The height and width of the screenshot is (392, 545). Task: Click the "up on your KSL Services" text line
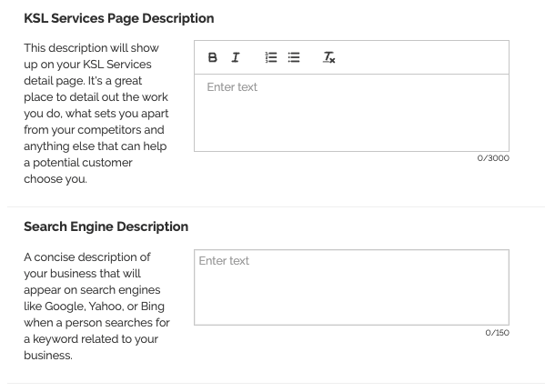pyautogui.click(x=87, y=65)
